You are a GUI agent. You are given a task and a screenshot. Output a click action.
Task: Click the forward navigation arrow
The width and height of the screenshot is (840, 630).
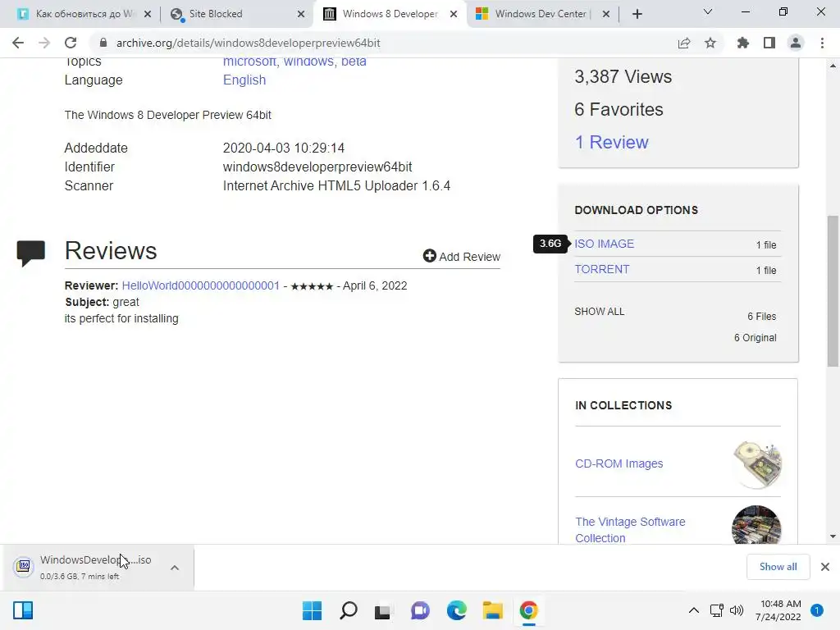[44, 43]
